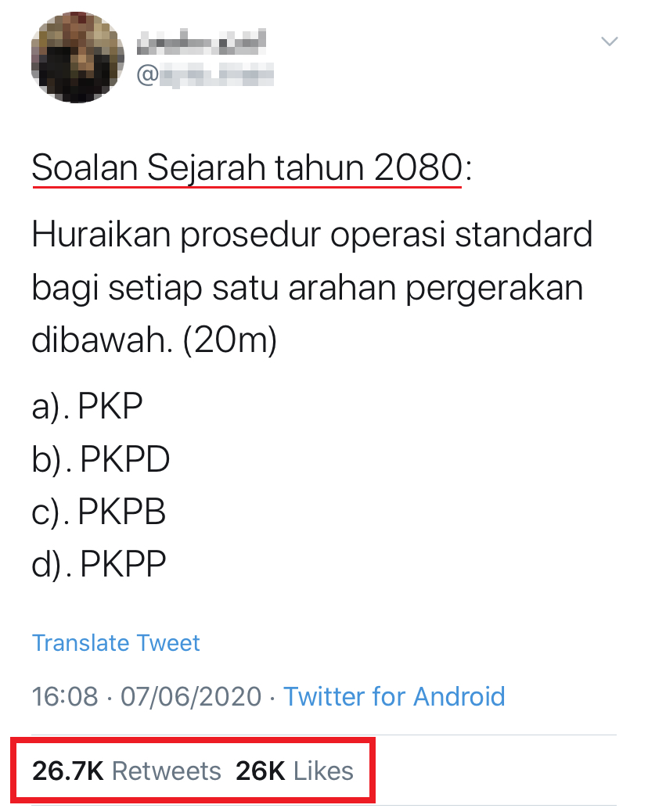Viewport: 648px width, 812px height.
Task: Click the tweet author's profile avatar
Action: pos(77,58)
